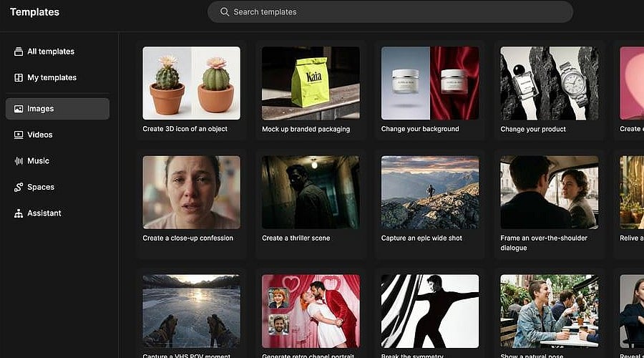644x358 pixels.
Task: Open the Kaia green bag packaging thumbnail
Action: (311, 83)
